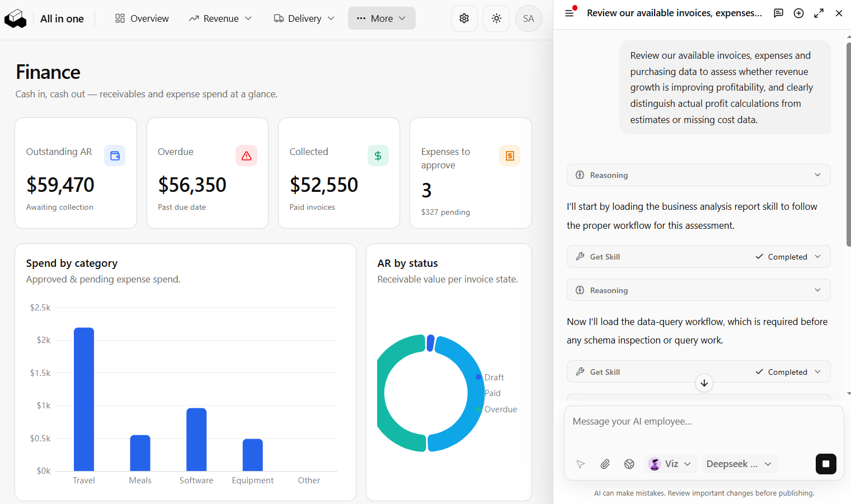The width and height of the screenshot is (851, 504).
Task: Click the Collected dollar sign icon
Action: click(x=378, y=156)
